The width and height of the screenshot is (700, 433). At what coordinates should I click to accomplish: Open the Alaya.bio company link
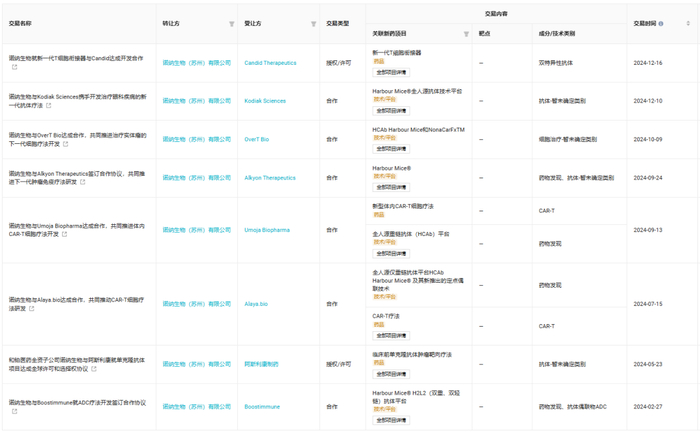[x=256, y=304]
